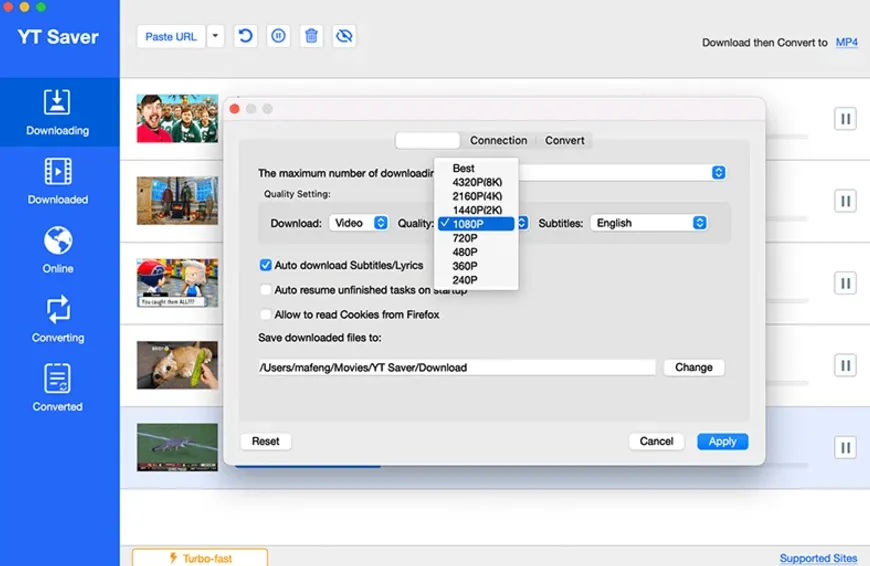Open the Supported Sites link

pyautogui.click(x=818, y=558)
